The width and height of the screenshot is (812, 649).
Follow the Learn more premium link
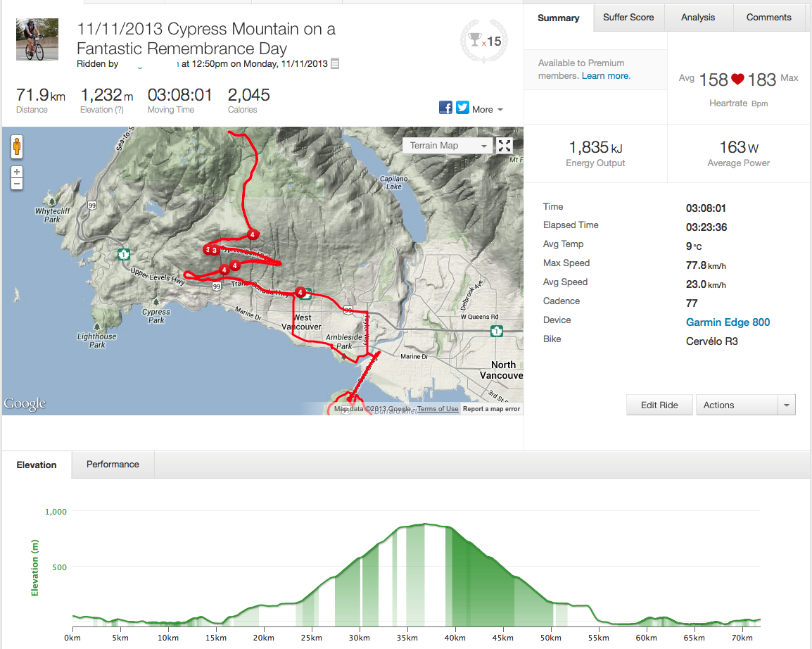click(x=606, y=76)
